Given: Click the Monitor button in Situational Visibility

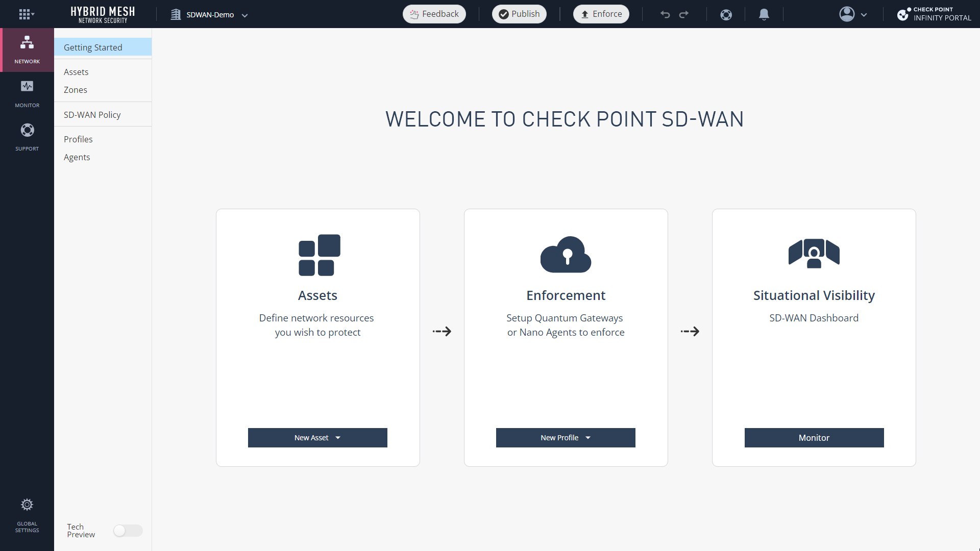Looking at the screenshot, I should tap(814, 438).
